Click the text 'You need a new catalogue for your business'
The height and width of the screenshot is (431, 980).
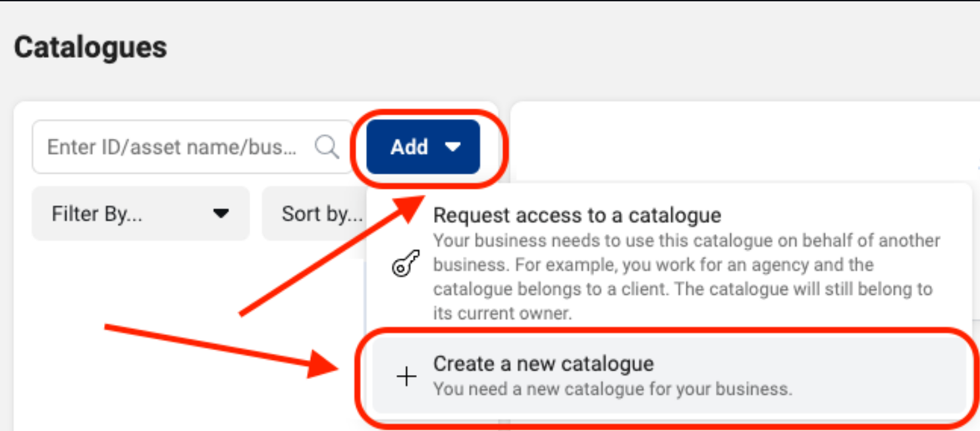[612, 389]
